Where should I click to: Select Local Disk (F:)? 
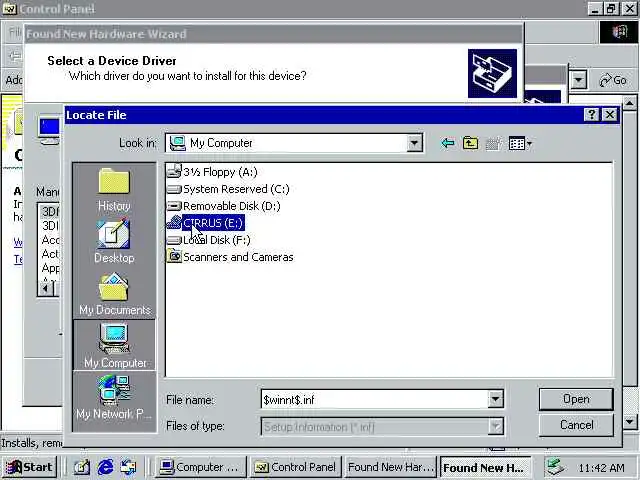[209, 240]
